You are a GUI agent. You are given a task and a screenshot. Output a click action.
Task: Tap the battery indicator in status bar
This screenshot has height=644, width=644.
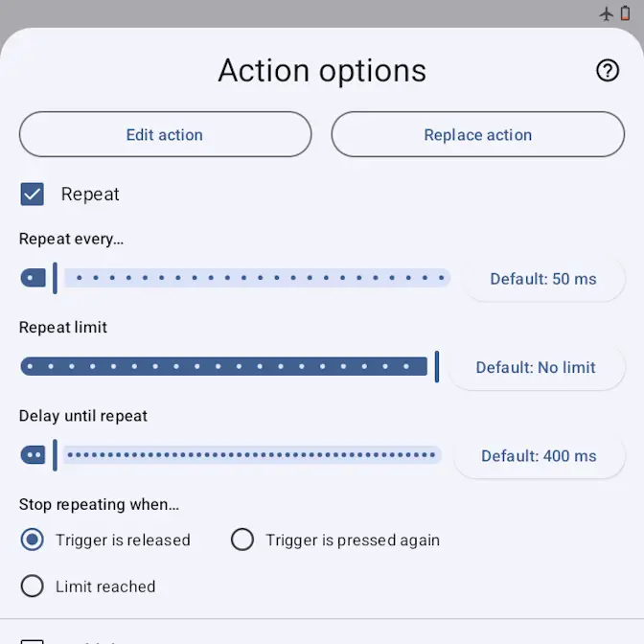(x=626, y=13)
